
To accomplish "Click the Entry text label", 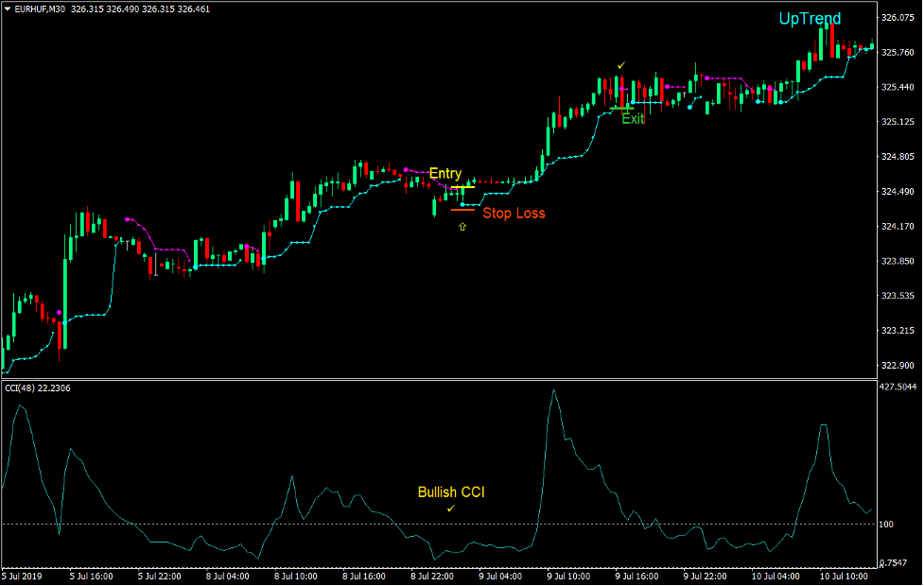I will click(445, 174).
